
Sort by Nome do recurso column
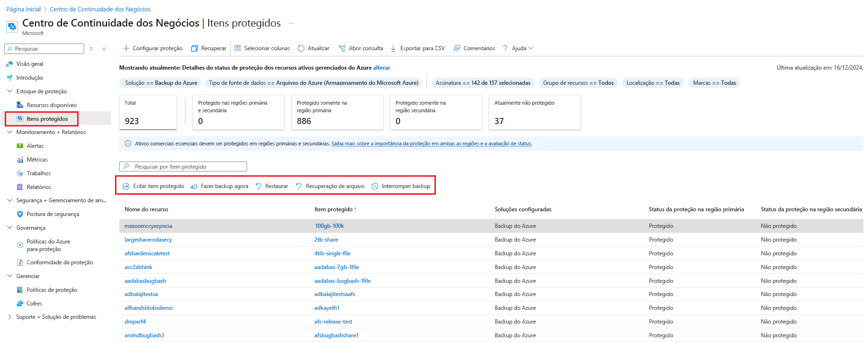pyautogui.click(x=146, y=209)
